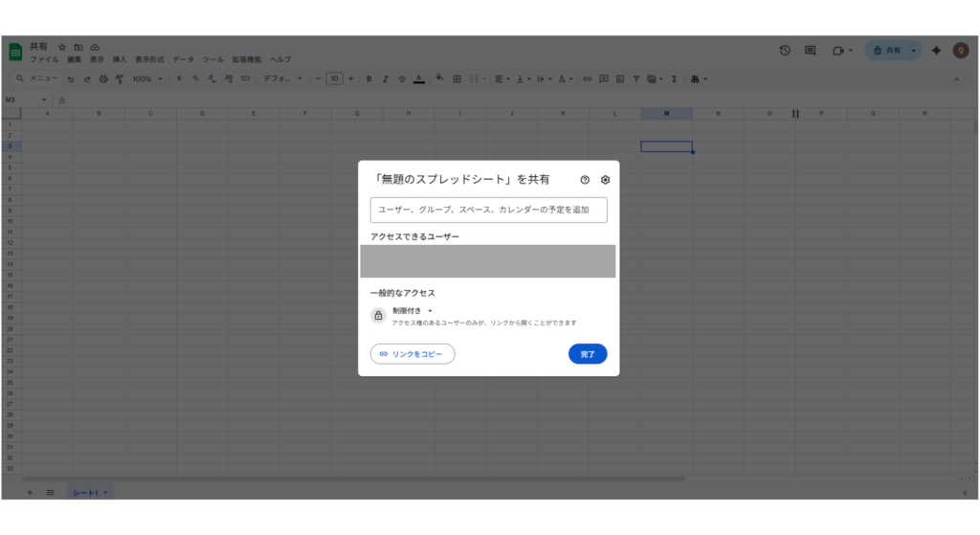Image resolution: width=980 pixels, height=535 pixels.
Task: Open the シート1 tab menu arrow
Action: (105, 493)
